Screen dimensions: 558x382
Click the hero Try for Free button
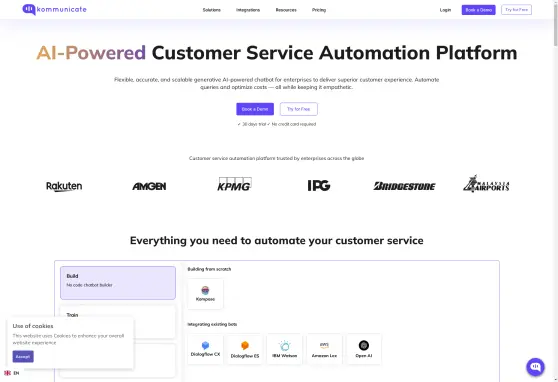coord(299,109)
